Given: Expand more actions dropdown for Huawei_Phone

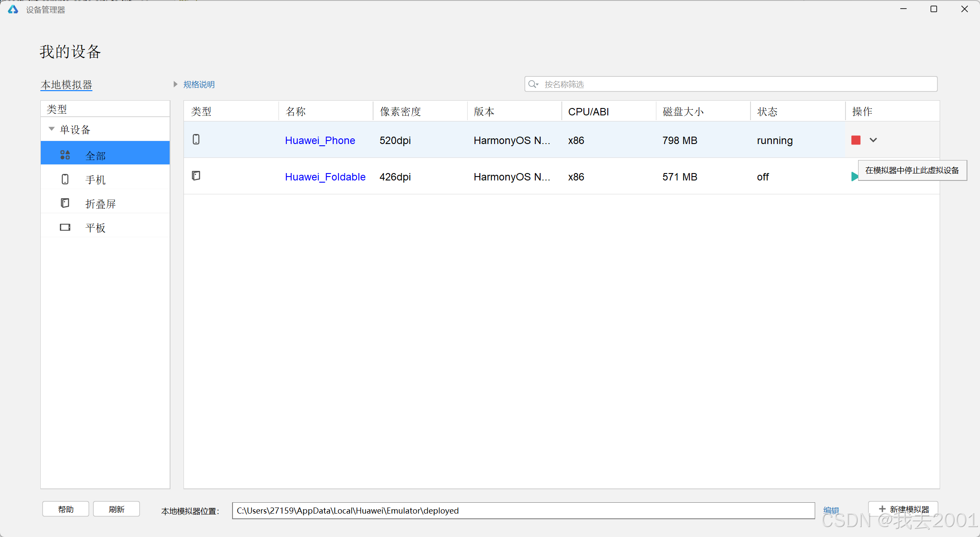Looking at the screenshot, I should coord(873,140).
